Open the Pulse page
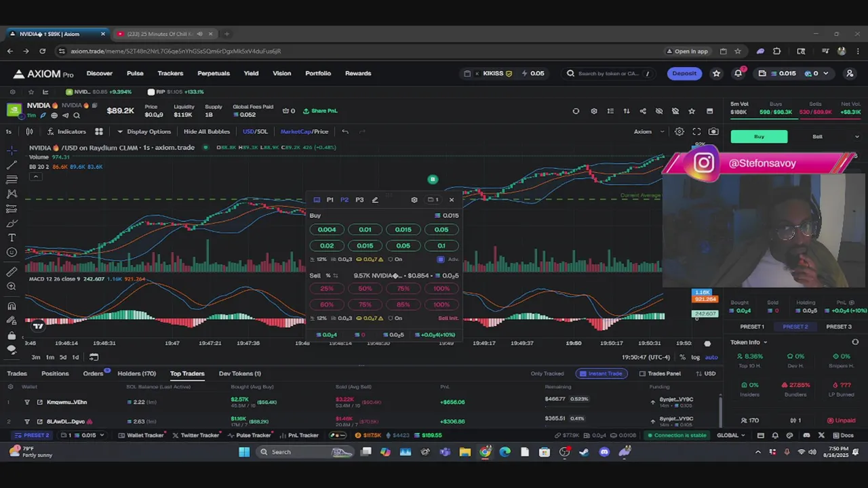This screenshot has width=868, height=488. 135,73
